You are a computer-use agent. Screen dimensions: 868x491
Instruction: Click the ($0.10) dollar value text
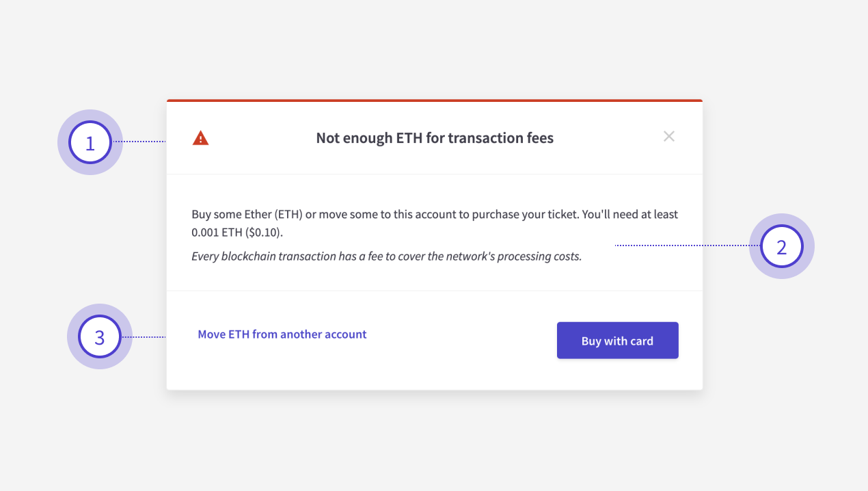265,232
